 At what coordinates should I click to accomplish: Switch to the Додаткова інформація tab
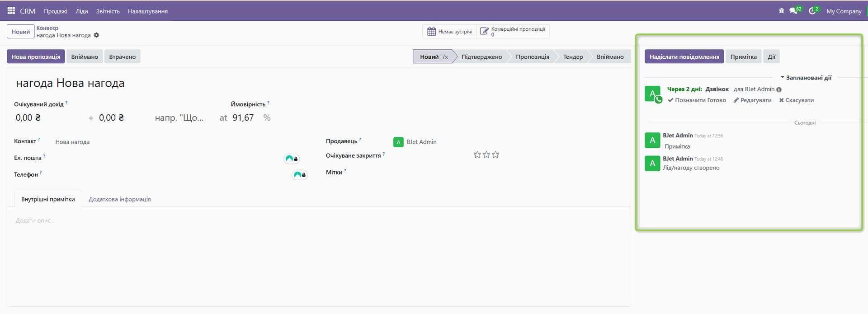(x=119, y=199)
